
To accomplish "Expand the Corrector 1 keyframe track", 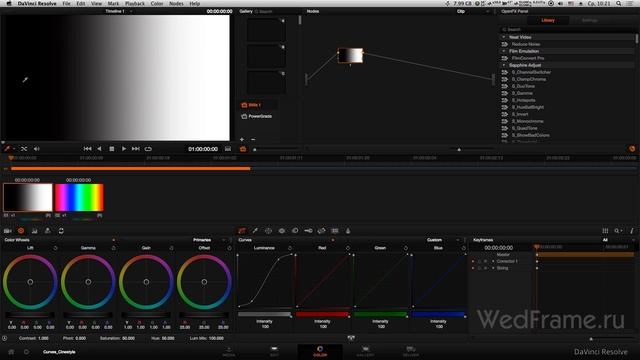I will pyautogui.click(x=493, y=261).
